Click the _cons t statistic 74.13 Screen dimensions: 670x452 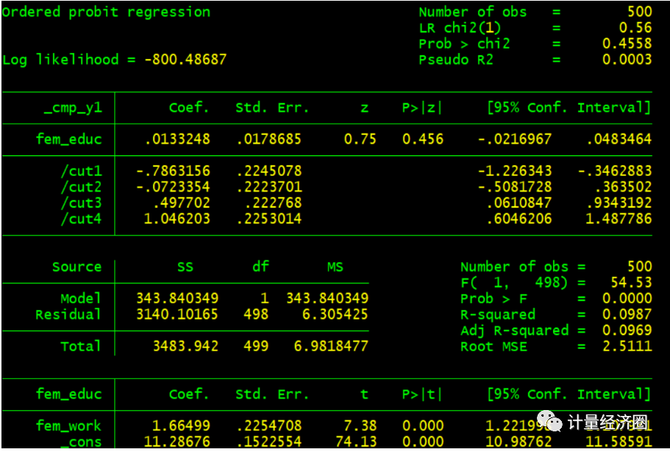[356, 442]
